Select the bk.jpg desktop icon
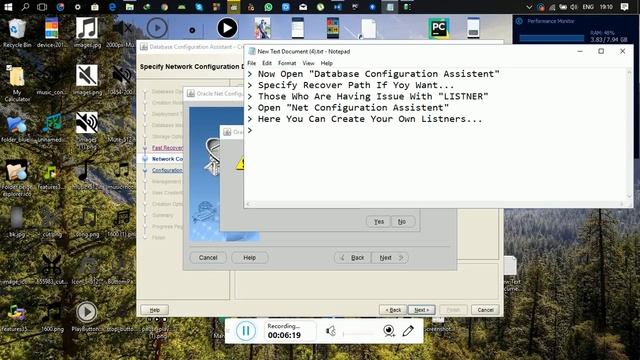 (17, 223)
